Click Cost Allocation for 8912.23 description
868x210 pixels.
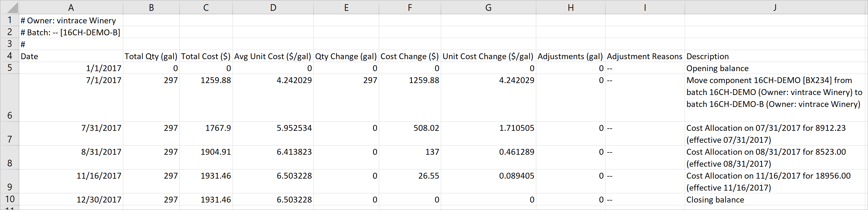click(775, 134)
